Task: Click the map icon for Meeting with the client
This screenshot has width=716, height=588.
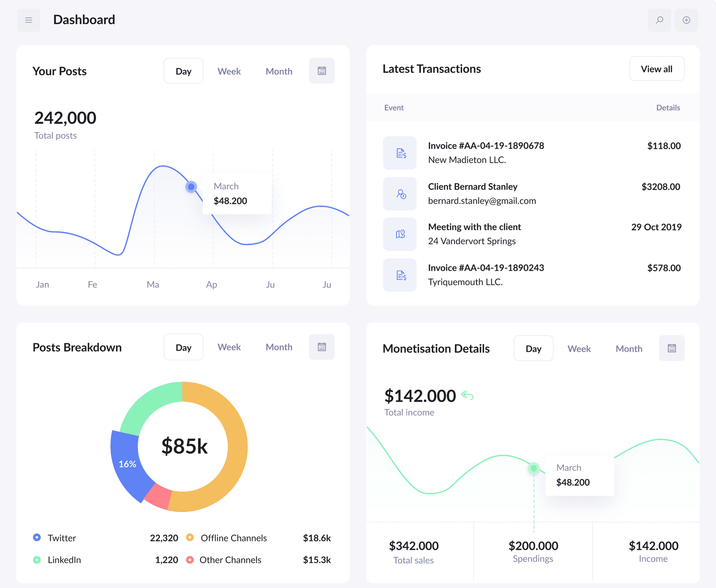Action: tap(400, 234)
